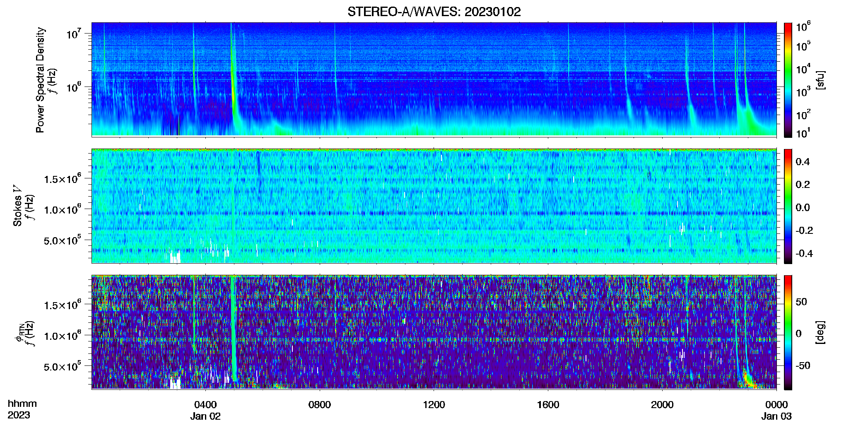Viewport: 868px width, 447px height.
Task: Click the 10^3 label on the sfu color bar
Action: coord(803,92)
